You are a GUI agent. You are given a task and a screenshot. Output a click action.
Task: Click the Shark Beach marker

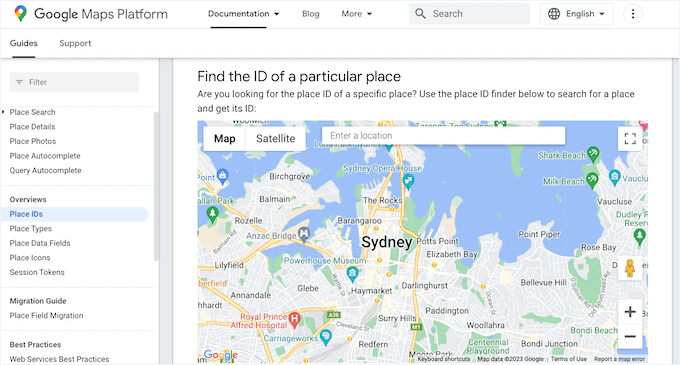(593, 154)
